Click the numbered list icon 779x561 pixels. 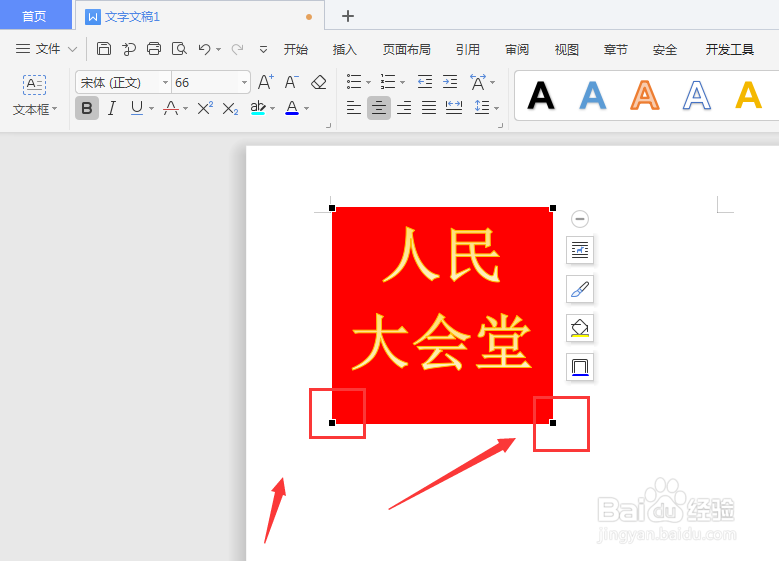388,81
